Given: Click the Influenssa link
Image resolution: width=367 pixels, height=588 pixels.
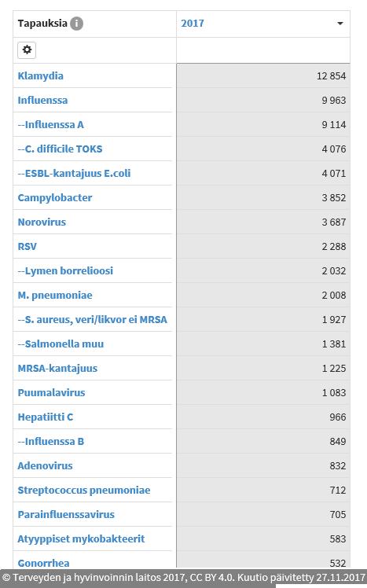Looking at the screenshot, I should (42, 100).
